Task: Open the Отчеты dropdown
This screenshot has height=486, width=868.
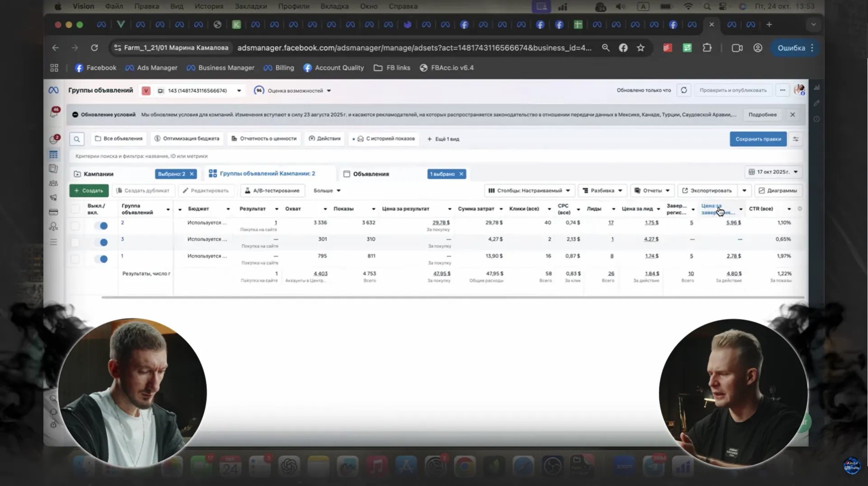Action: tap(652, 191)
